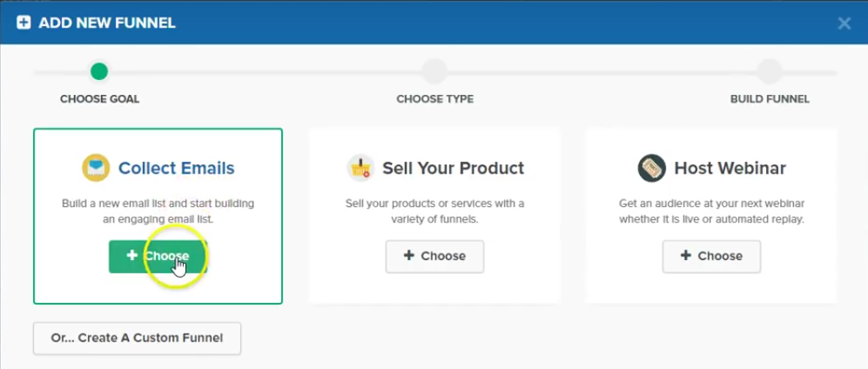Jump to the Build Funnel step label
868x369 pixels.
click(x=770, y=99)
